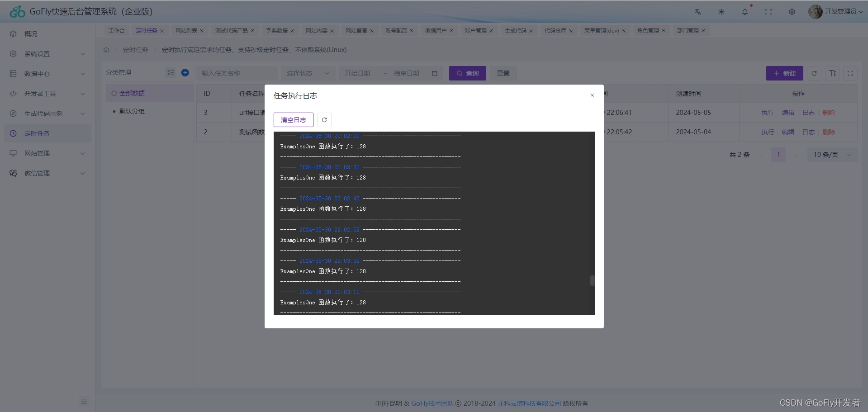The width and height of the screenshot is (868, 412).
Task: Toggle light/dark theme sun icon
Action: (x=721, y=12)
